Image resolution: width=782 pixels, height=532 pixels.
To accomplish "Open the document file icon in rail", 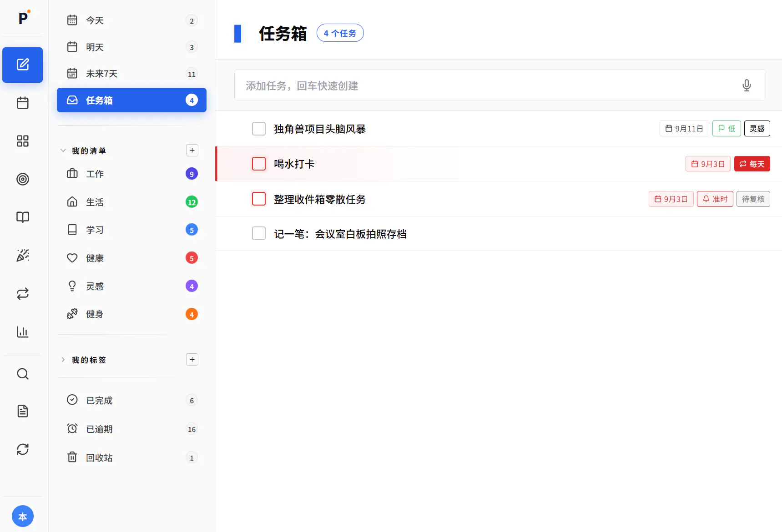I will [x=22, y=411].
